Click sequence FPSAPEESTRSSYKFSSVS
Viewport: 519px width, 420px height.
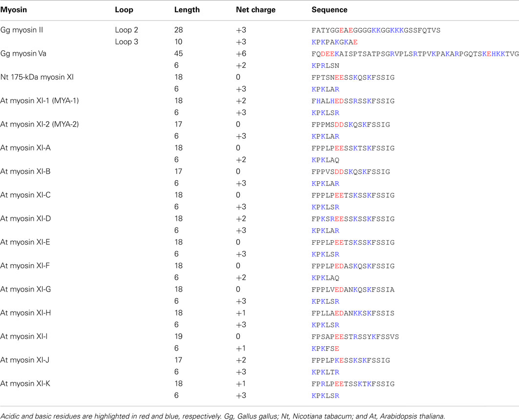point(355,337)
